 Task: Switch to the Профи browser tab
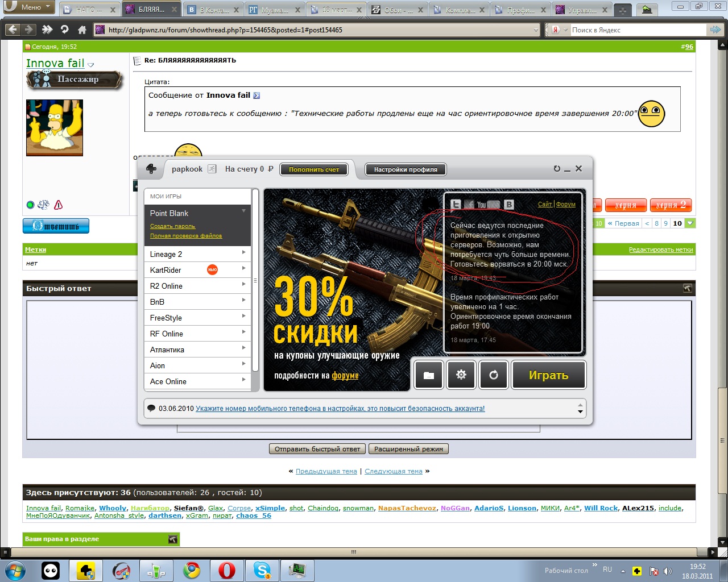coord(520,10)
